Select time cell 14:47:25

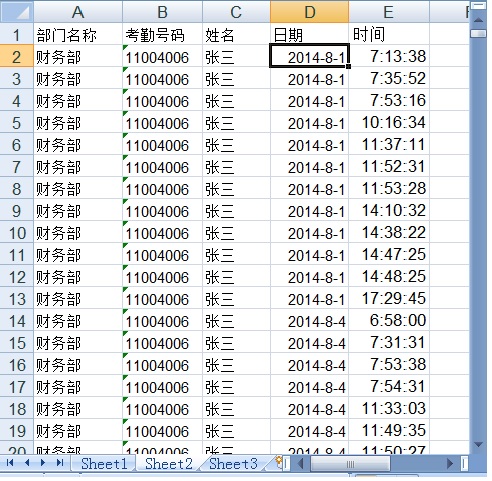(x=389, y=254)
